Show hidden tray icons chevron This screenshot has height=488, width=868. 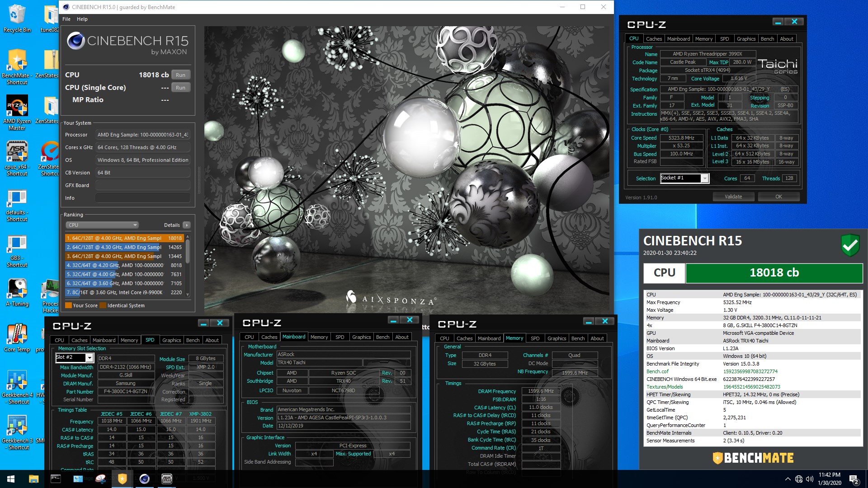pos(788,479)
